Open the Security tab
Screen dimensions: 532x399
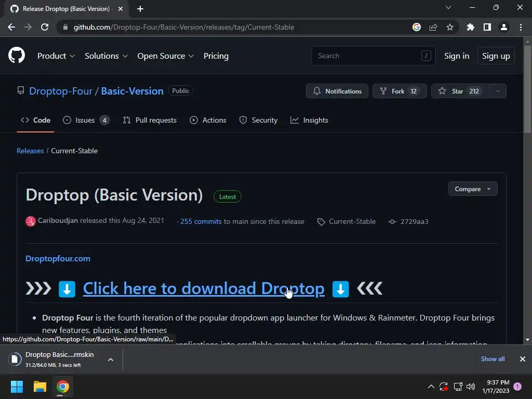[258, 120]
